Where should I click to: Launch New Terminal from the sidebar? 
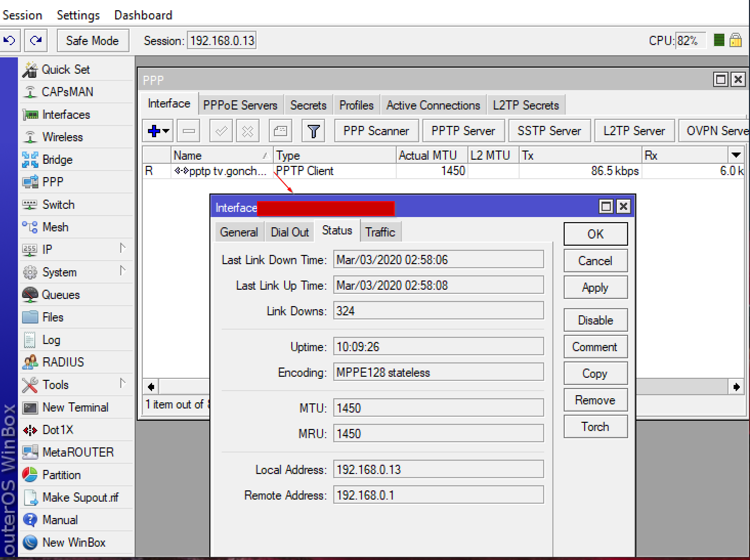[x=75, y=407]
